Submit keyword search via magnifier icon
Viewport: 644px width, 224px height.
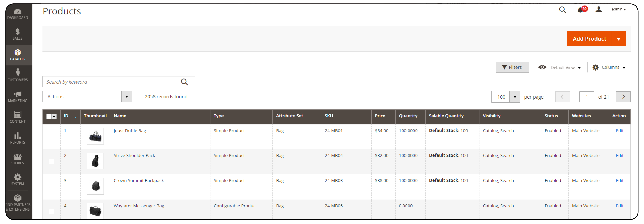pyautogui.click(x=184, y=82)
